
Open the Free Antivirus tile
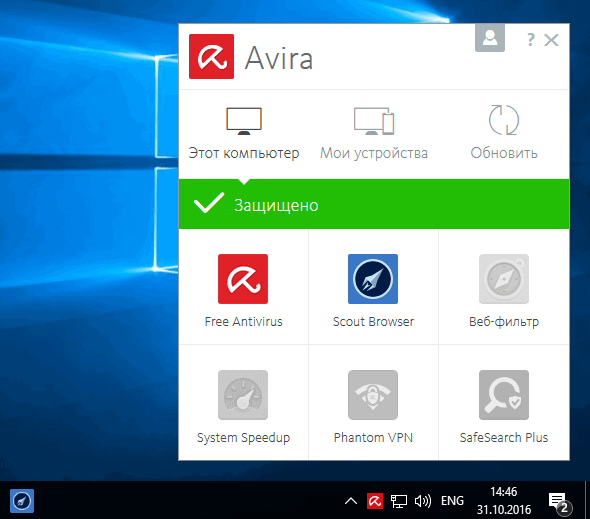click(243, 287)
